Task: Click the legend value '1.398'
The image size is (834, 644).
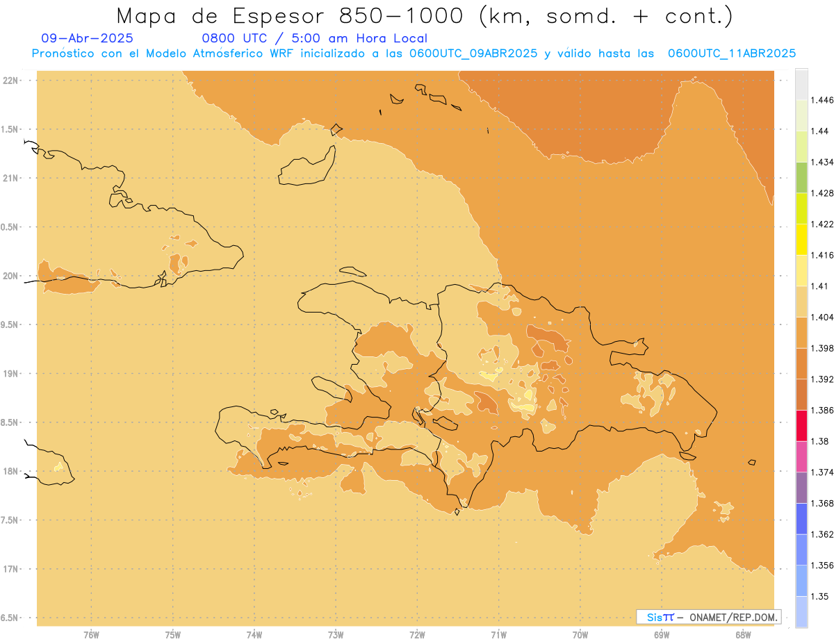Action: tap(822, 348)
